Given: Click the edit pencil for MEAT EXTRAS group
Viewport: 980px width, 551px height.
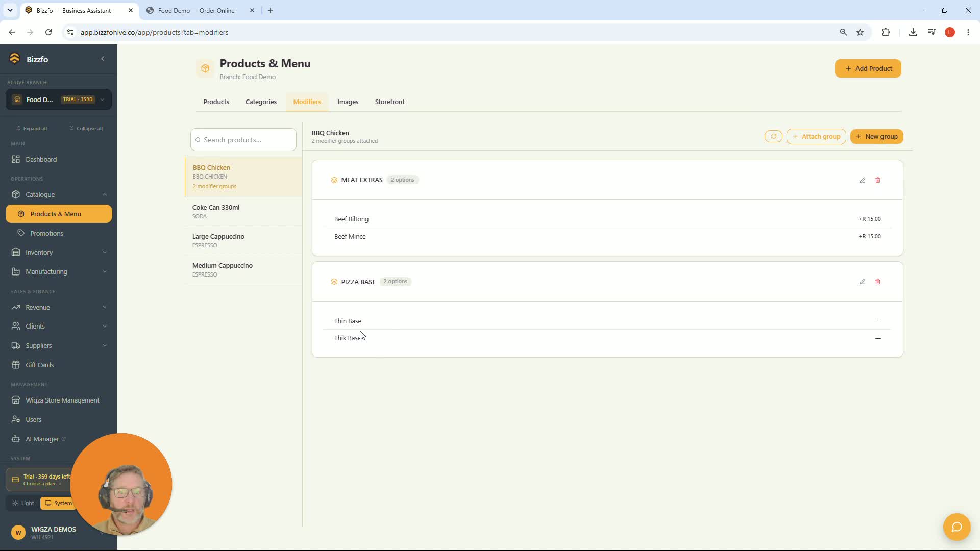Looking at the screenshot, I should (x=862, y=180).
